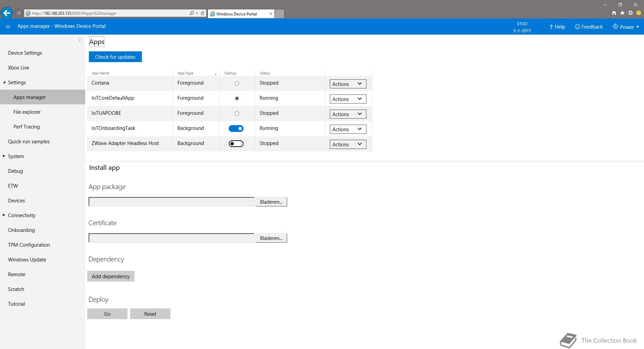This screenshot has width=644, height=349.
Task: Open the Feedback link
Action: tap(589, 27)
